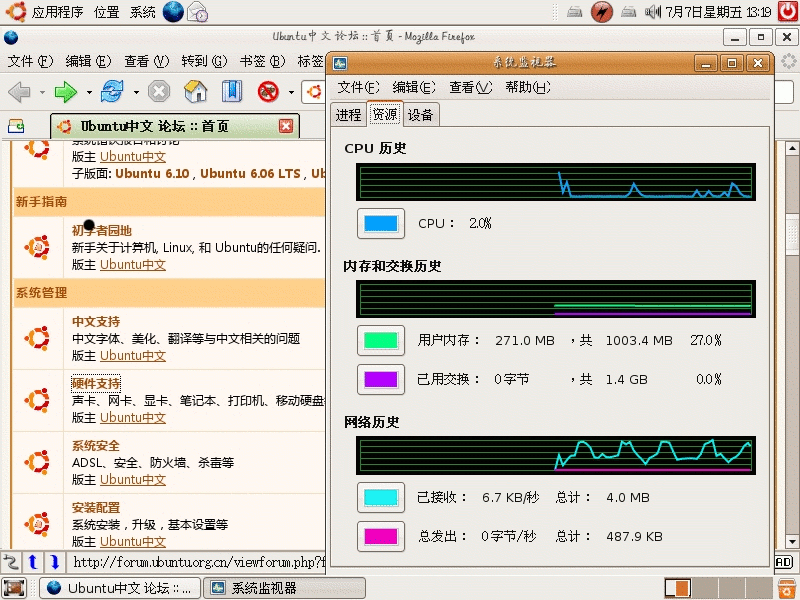Image resolution: width=800 pixels, height=600 pixels.
Task: Open the 系统安全 forum link
Action: point(96,445)
